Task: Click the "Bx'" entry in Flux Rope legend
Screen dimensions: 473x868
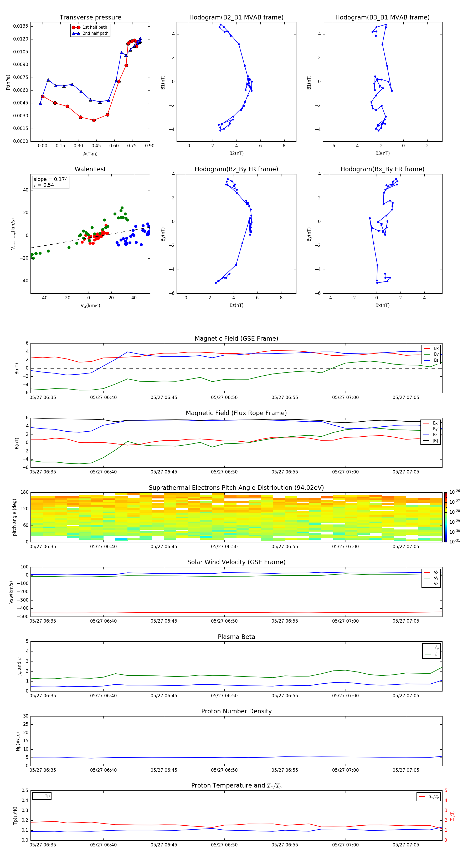Action: (x=431, y=423)
